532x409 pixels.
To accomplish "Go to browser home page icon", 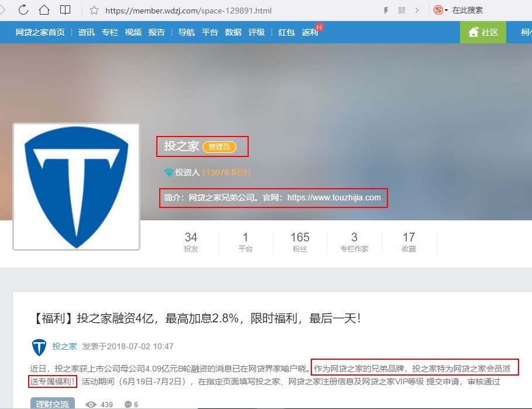I will pos(44,10).
